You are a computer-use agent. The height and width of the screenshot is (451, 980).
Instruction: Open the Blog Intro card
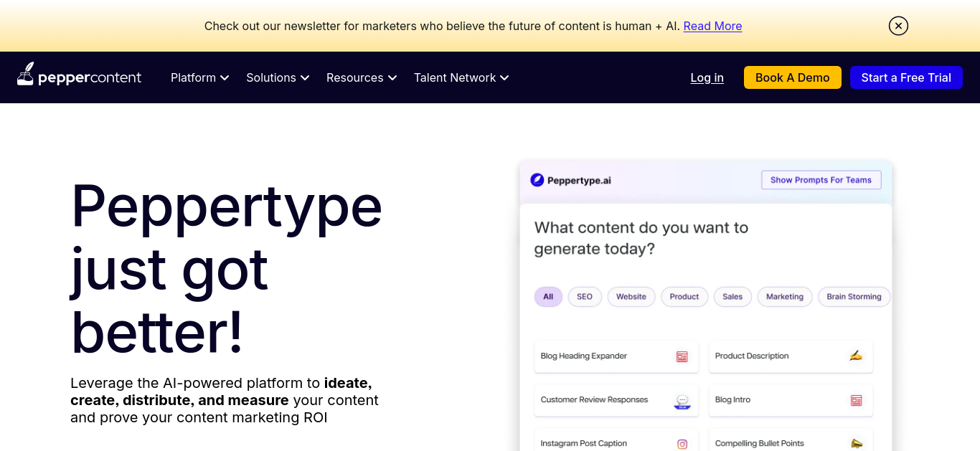(x=791, y=400)
